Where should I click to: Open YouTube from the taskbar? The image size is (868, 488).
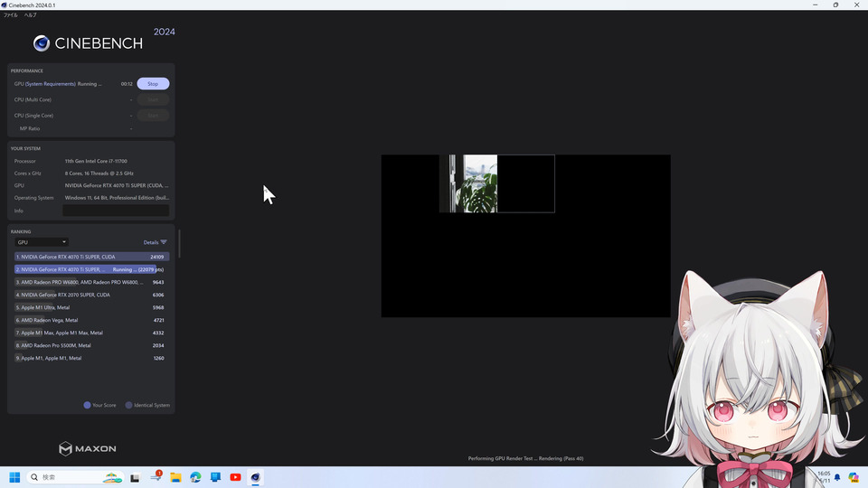point(235,477)
